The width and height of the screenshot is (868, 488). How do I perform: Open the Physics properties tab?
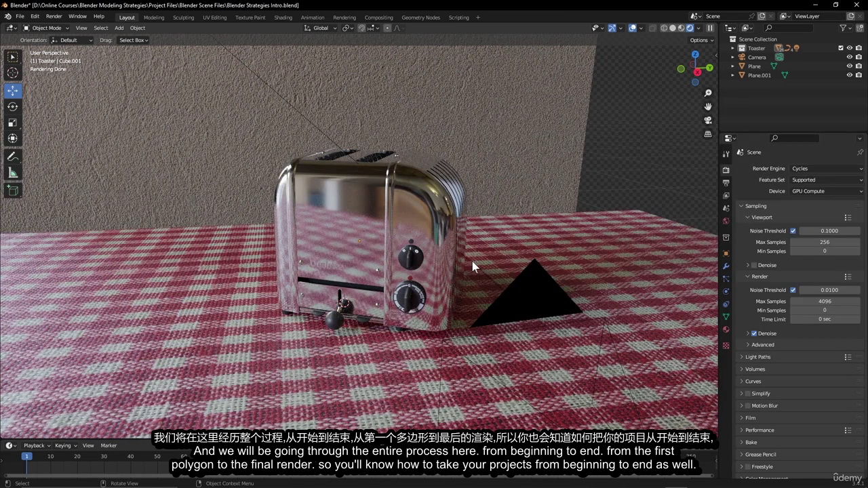[726, 291]
